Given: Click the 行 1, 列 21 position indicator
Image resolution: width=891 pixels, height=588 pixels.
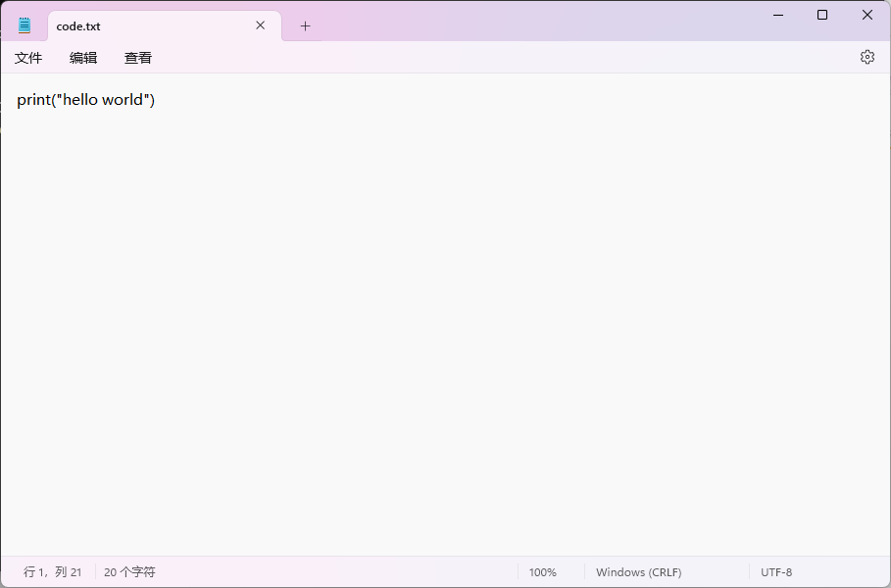Looking at the screenshot, I should (53, 572).
